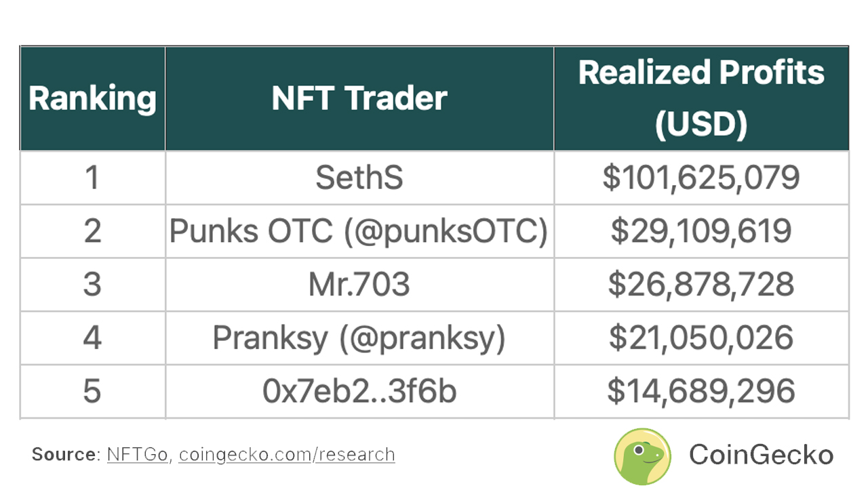Screen dimensions: 868x488
Task: Select the 0x7eb2..3f6b address cell
Action: (359, 392)
